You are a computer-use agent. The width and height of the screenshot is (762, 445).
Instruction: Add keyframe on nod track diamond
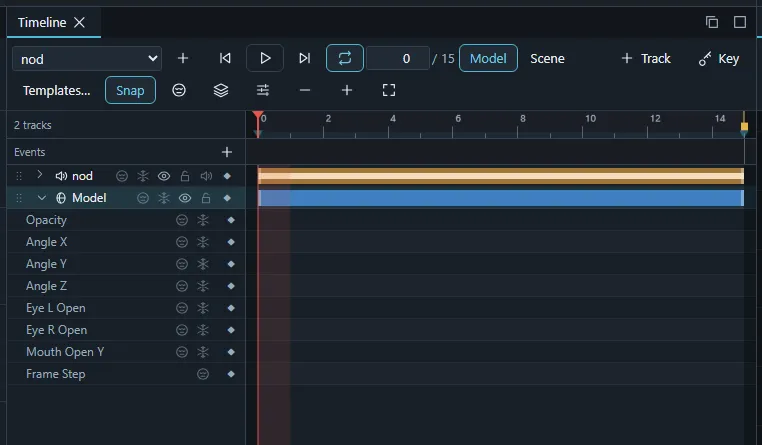227,176
